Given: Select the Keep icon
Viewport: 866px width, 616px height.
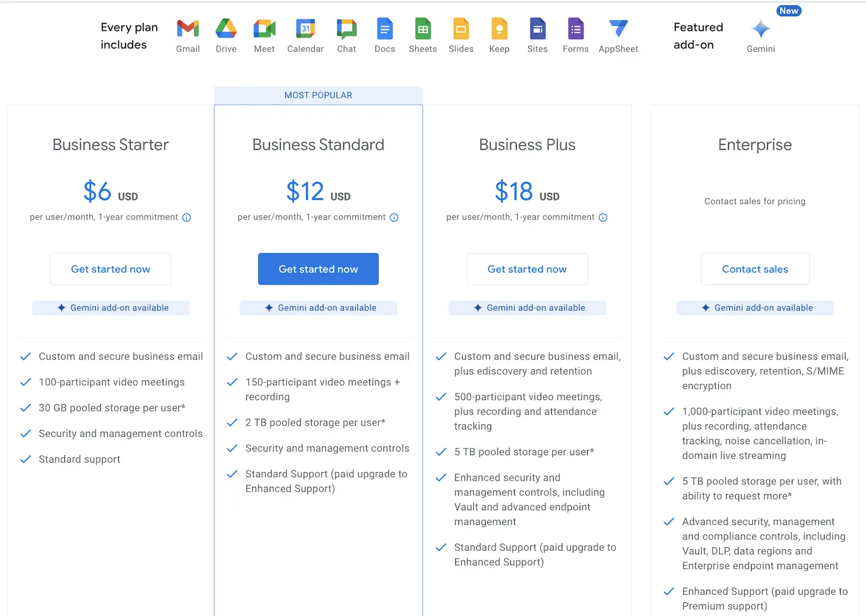Looking at the screenshot, I should point(499,30).
